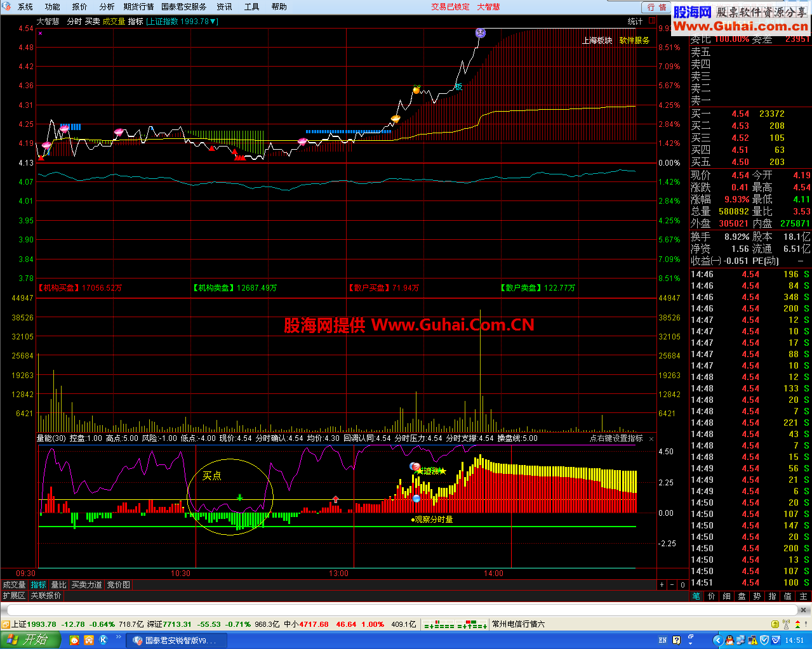Click the red up-arrow marker in indicator panel
The image size is (812, 649).
tap(335, 500)
